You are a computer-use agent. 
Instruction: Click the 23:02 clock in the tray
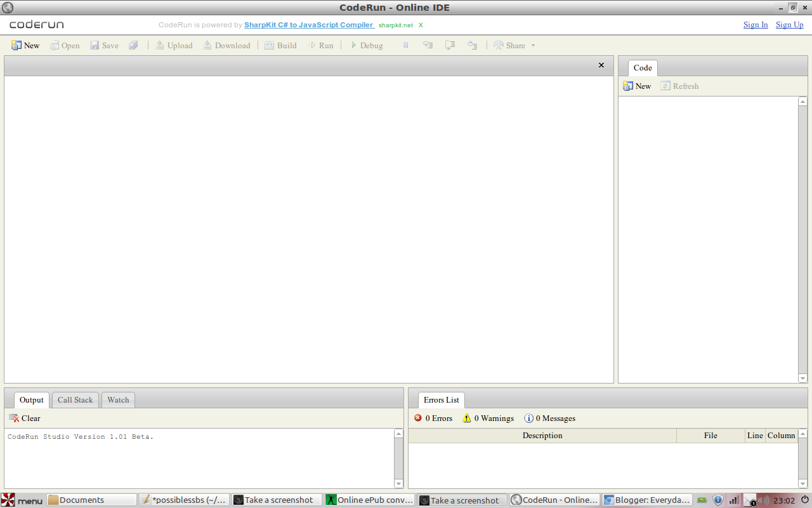coord(784,500)
